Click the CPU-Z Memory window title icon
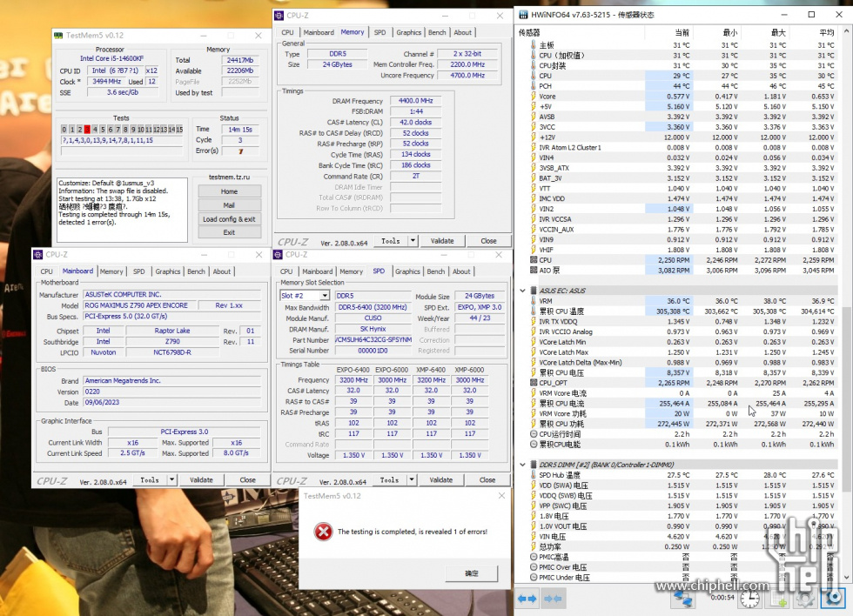The height and width of the screenshot is (616, 853). 279,16
